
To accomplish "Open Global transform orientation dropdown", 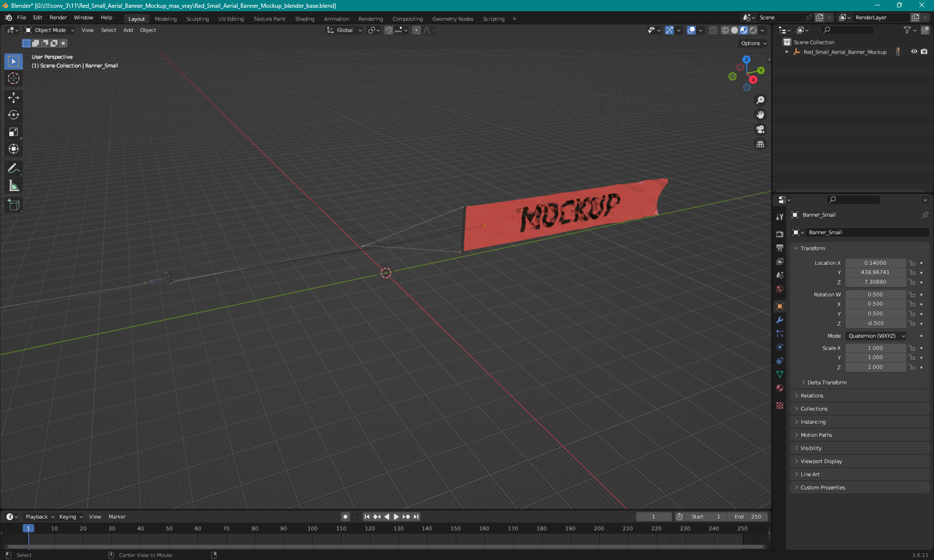I will pos(344,30).
